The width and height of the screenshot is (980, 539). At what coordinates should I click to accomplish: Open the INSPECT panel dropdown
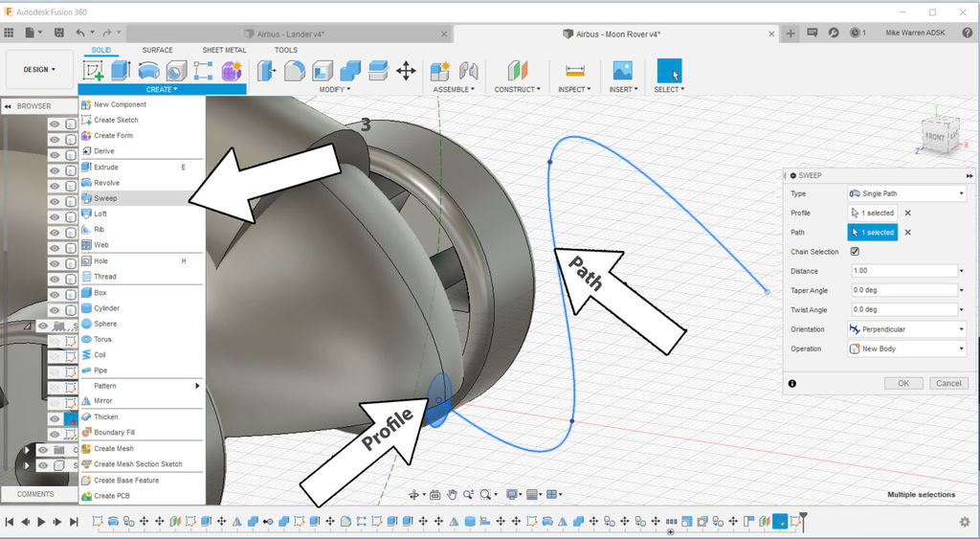click(574, 89)
